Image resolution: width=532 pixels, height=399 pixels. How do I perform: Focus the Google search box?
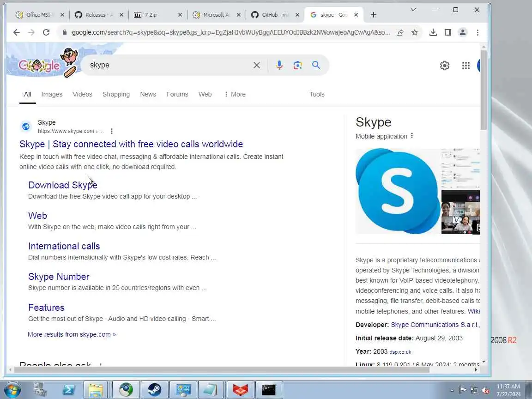169,65
